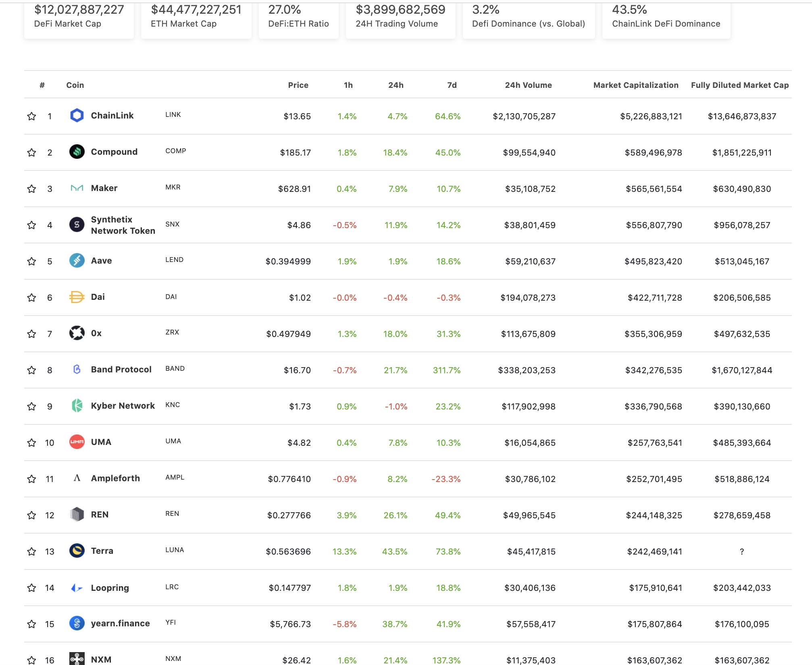Viewport: 812px width, 665px height.
Task: Sort by the 1h change column
Action: (348, 85)
